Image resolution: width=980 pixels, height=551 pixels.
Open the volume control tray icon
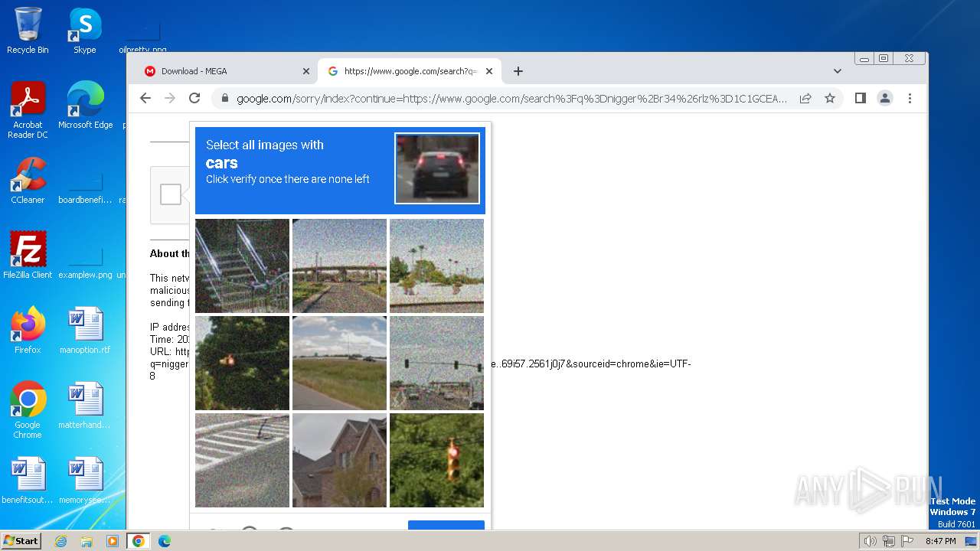point(871,541)
